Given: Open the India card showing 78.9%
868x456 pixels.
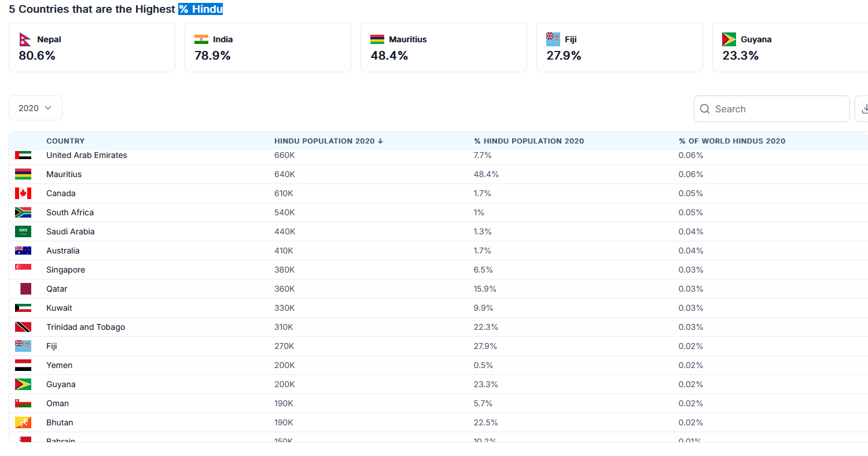Looking at the screenshot, I should 267,47.
